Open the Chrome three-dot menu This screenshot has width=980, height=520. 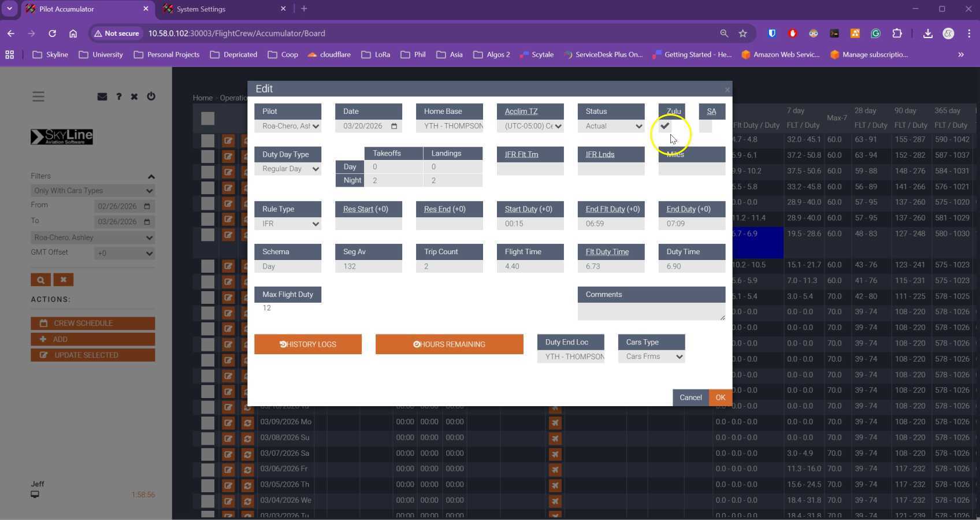[x=969, y=34]
